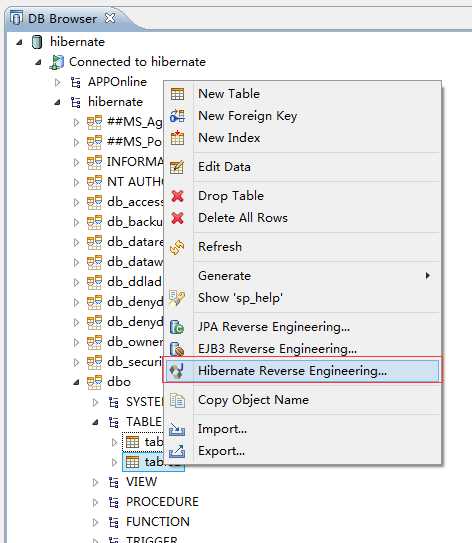
Task: Select Import... menu entry
Action: [x=303, y=429]
